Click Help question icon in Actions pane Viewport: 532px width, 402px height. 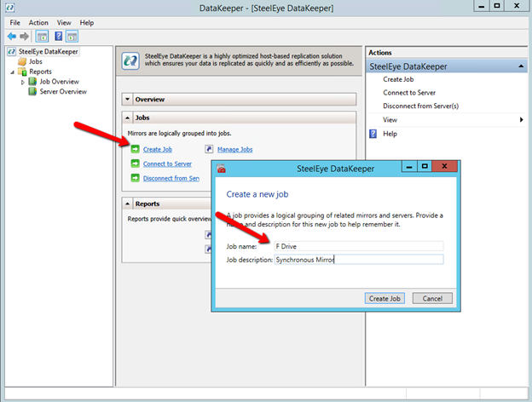373,134
